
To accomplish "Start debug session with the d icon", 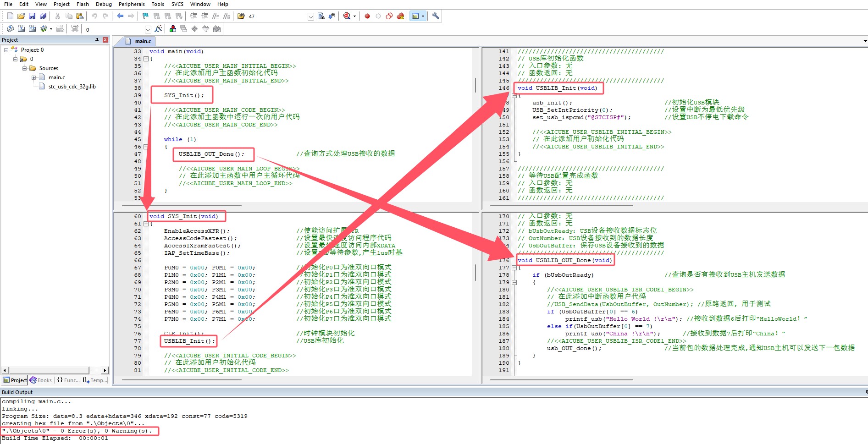I will click(347, 16).
